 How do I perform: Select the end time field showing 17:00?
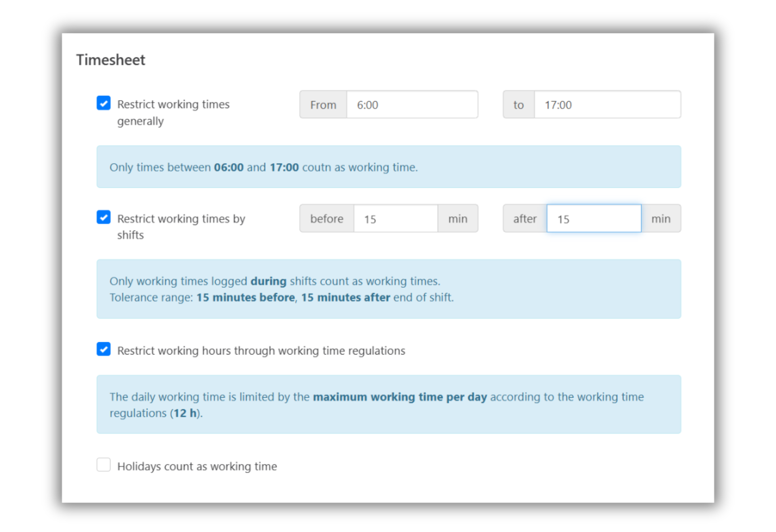608,104
